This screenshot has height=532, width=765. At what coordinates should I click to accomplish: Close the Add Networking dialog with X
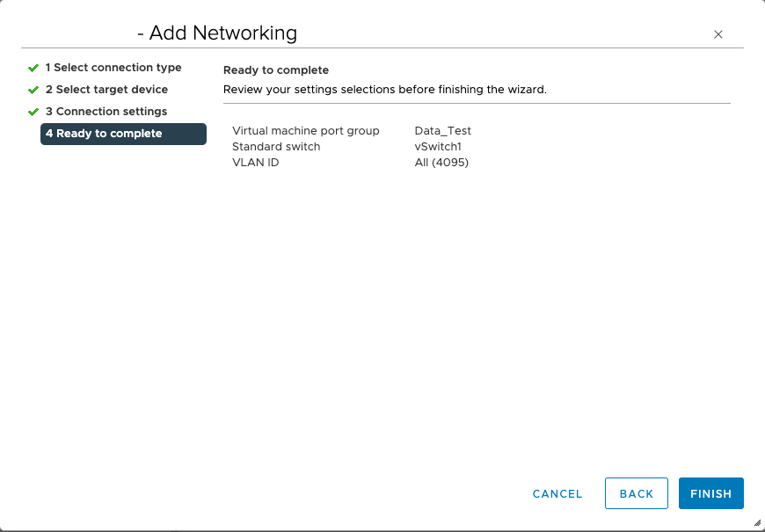[718, 34]
